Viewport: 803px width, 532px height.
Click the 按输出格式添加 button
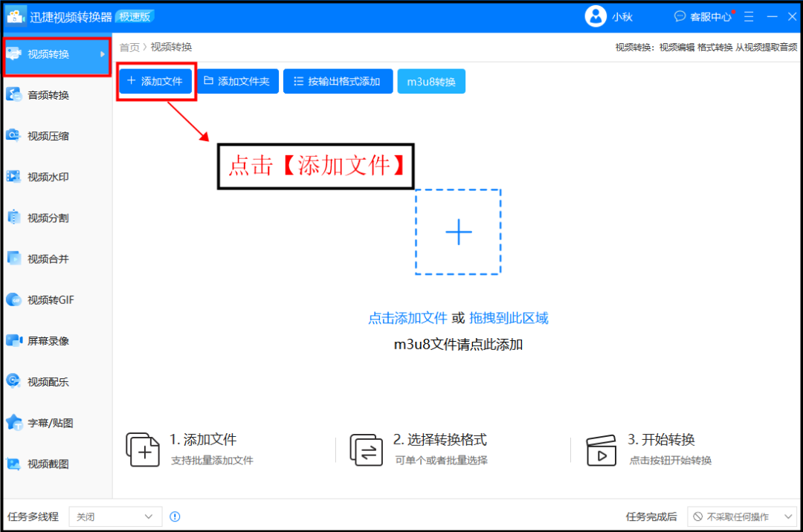tap(338, 81)
